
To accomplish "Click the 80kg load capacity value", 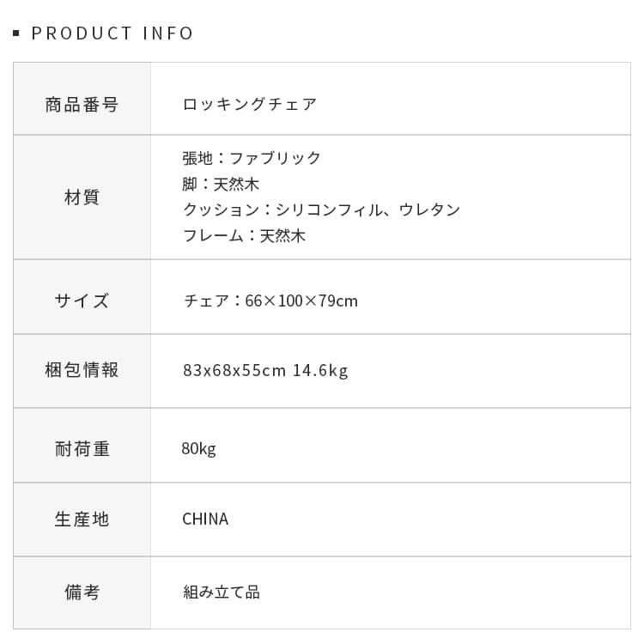I will [x=198, y=448].
